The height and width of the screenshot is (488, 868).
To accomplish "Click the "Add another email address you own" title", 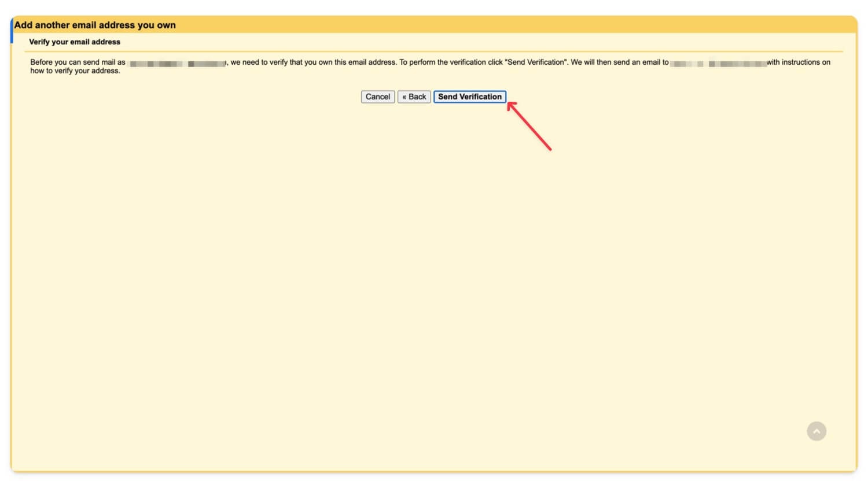I will (x=95, y=25).
